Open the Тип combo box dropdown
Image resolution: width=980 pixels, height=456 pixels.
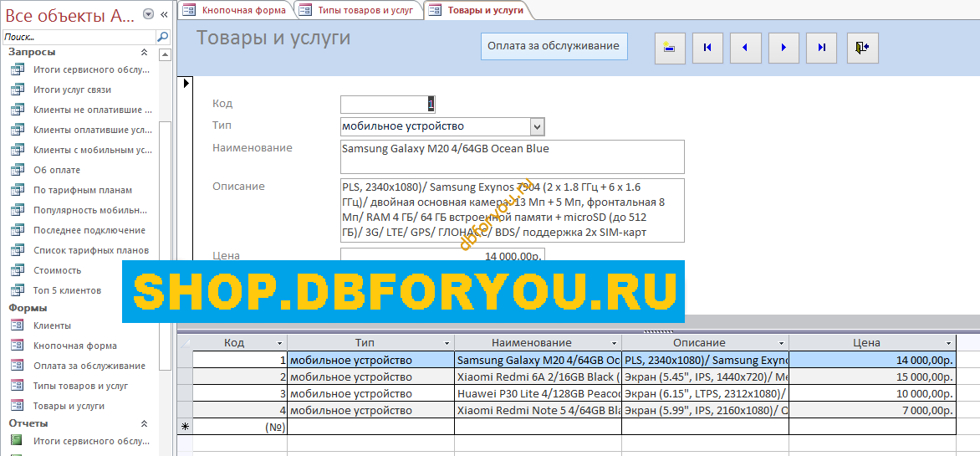[x=538, y=127]
